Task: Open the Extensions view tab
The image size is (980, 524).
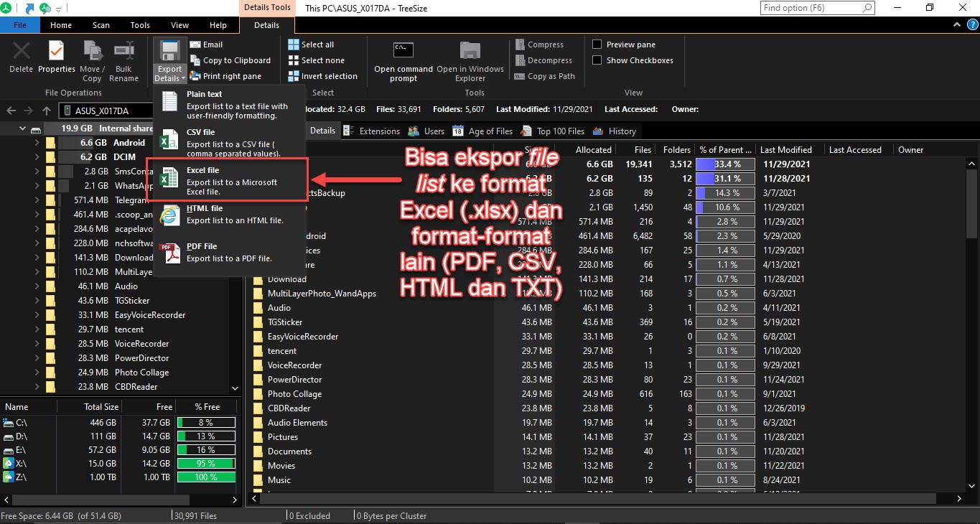Action: (371, 131)
